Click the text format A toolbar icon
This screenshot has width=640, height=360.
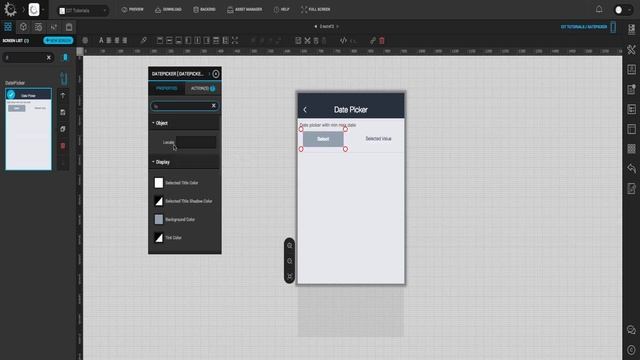(101, 40)
